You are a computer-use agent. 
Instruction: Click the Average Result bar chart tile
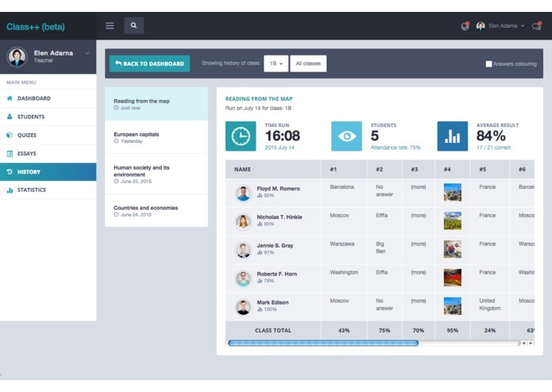(453, 136)
